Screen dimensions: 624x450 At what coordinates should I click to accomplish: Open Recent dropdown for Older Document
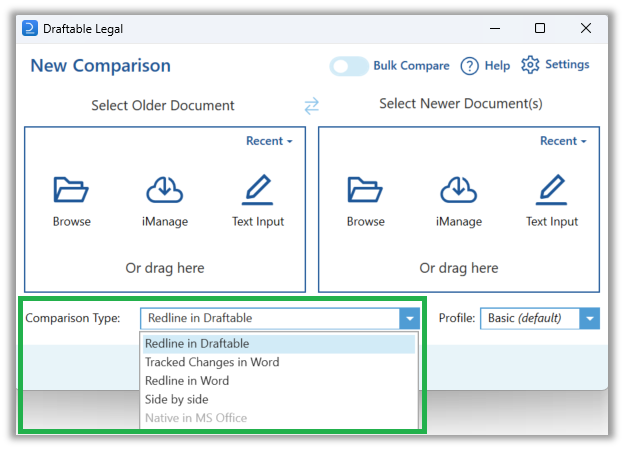tap(269, 141)
